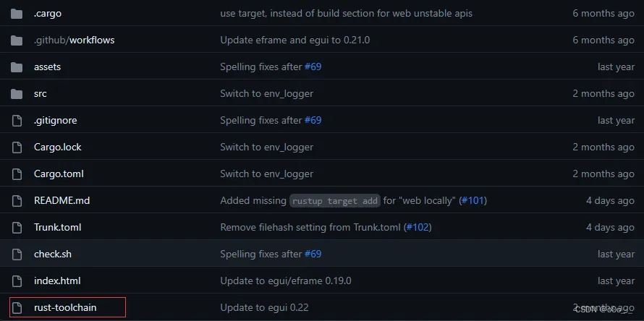View commit "Update to egui 0.22"
Viewport: 644px width, 321px height.
coord(264,308)
